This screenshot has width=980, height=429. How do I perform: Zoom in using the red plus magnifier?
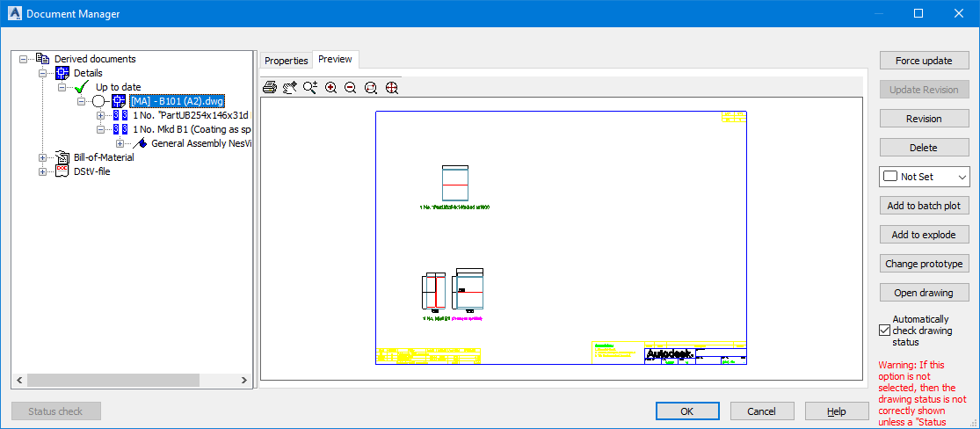330,88
